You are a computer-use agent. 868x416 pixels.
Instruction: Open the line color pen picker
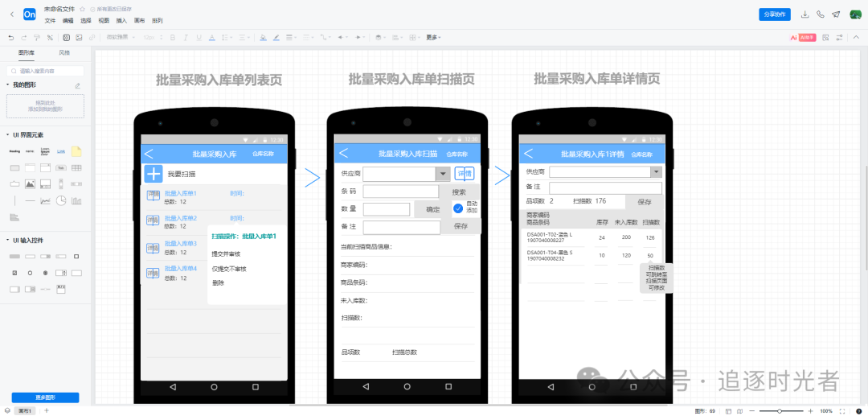pyautogui.click(x=276, y=38)
